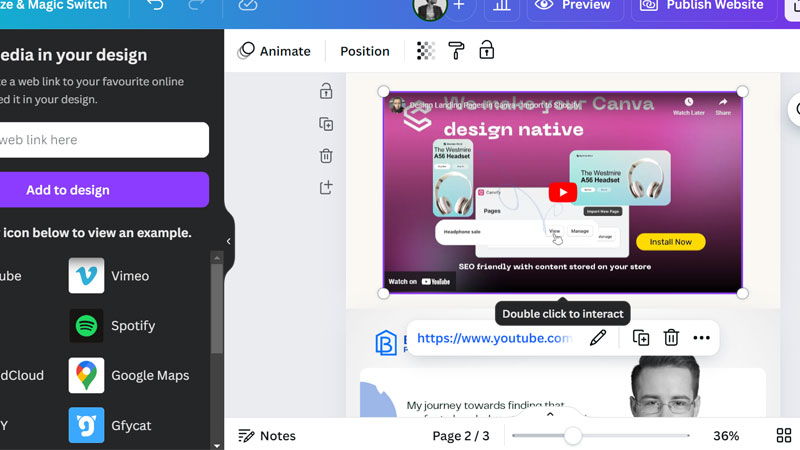Duplicate page with side copy icon
Image resolution: width=800 pixels, height=450 pixels.
326,124
